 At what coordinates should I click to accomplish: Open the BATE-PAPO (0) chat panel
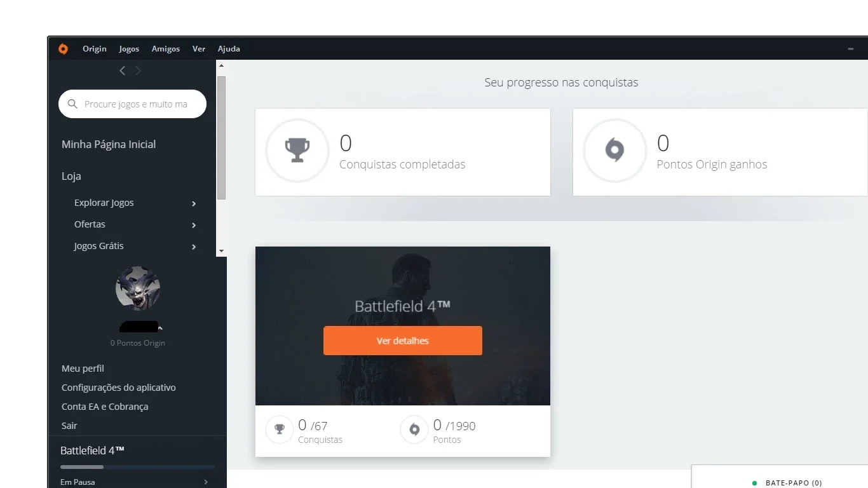(x=794, y=483)
